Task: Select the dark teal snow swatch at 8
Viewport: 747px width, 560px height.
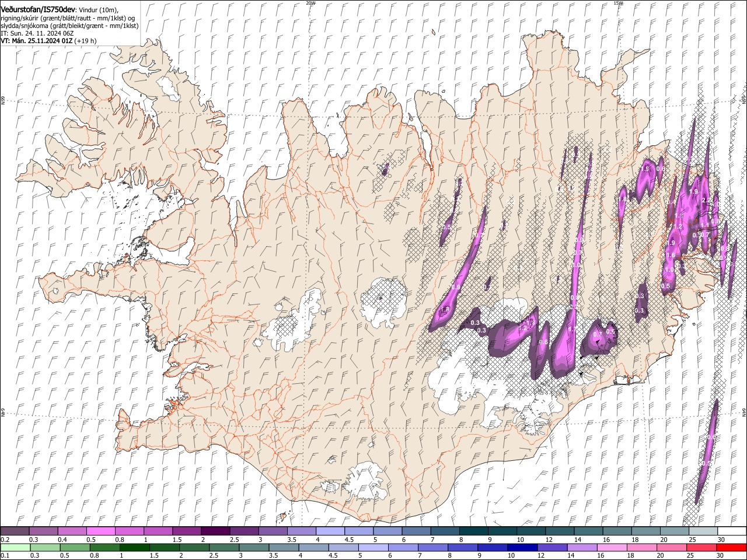Action: click(473, 531)
